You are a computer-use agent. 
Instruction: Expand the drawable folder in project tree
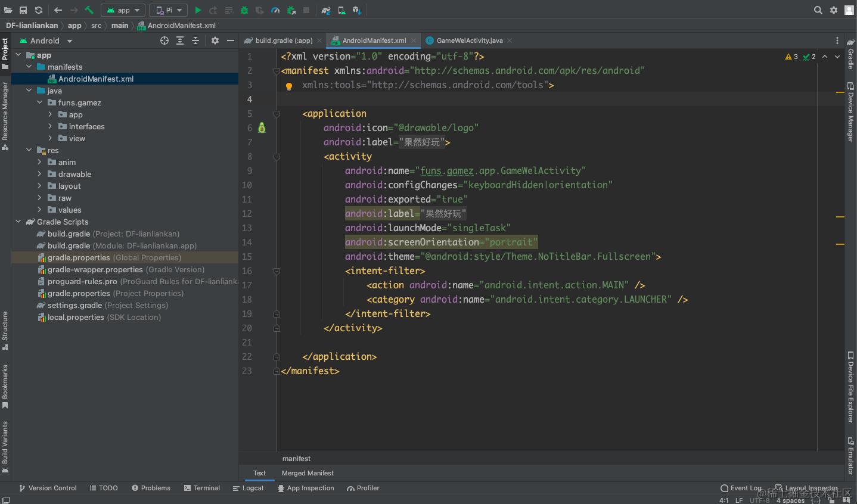click(x=40, y=174)
